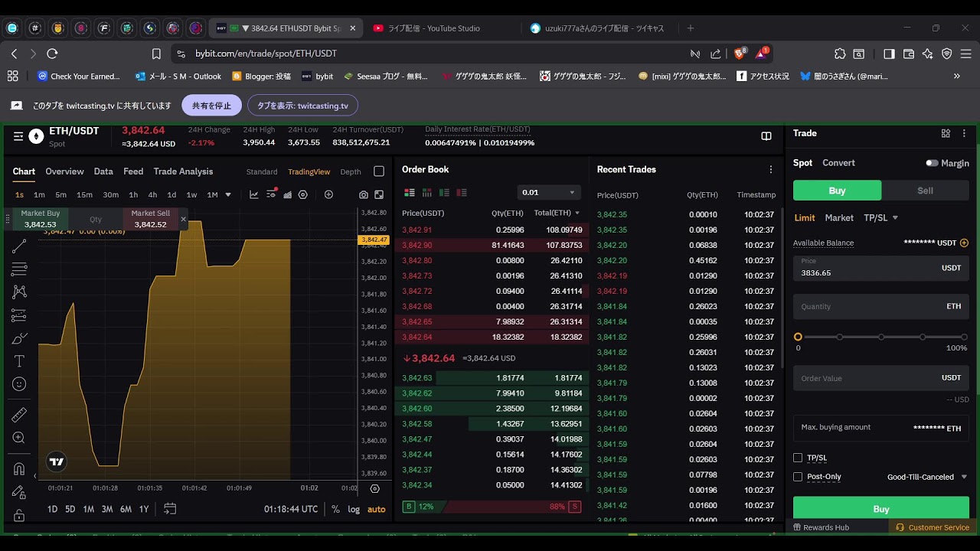Screen dimensions: 980x551
Task: Select the text annotation tool
Action: [x=19, y=361]
